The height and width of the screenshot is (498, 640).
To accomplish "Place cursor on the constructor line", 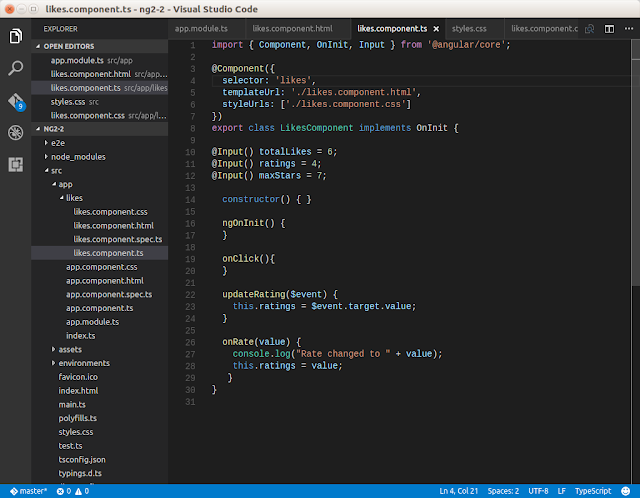I will click(x=267, y=200).
